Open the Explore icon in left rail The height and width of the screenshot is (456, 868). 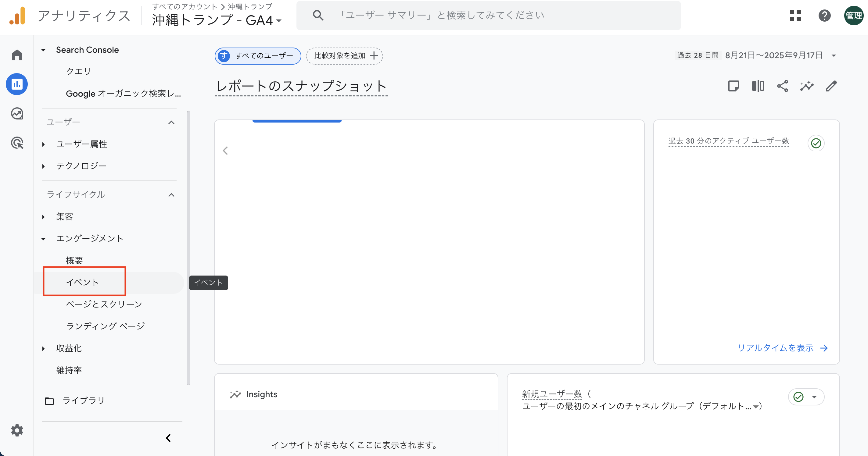[17, 114]
